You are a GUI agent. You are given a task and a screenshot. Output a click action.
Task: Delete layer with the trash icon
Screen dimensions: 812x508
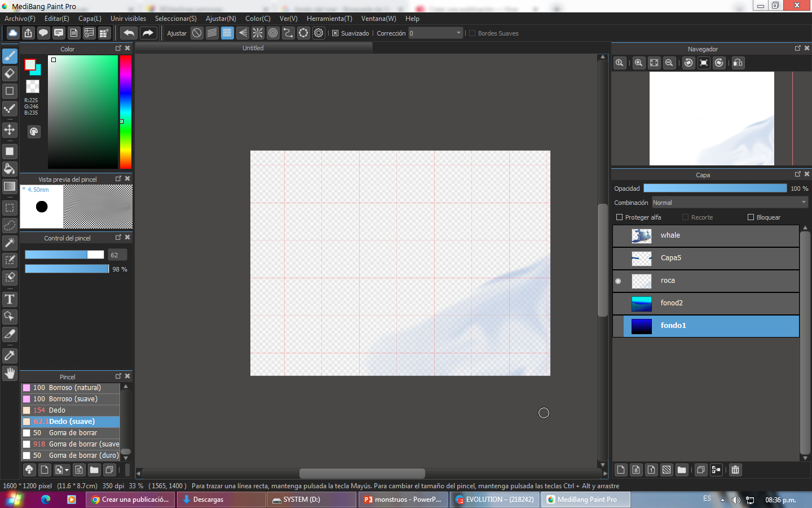tap(735, 470)
